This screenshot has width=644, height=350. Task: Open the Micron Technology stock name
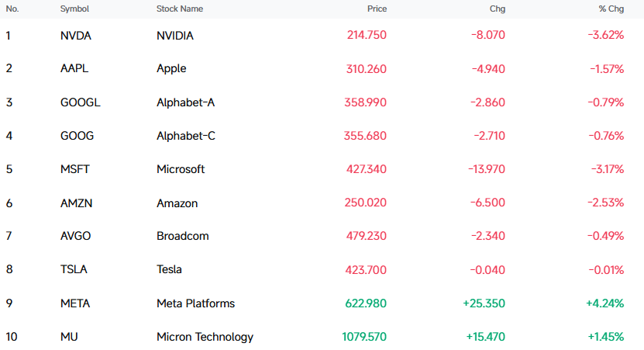tap(205, 337)
